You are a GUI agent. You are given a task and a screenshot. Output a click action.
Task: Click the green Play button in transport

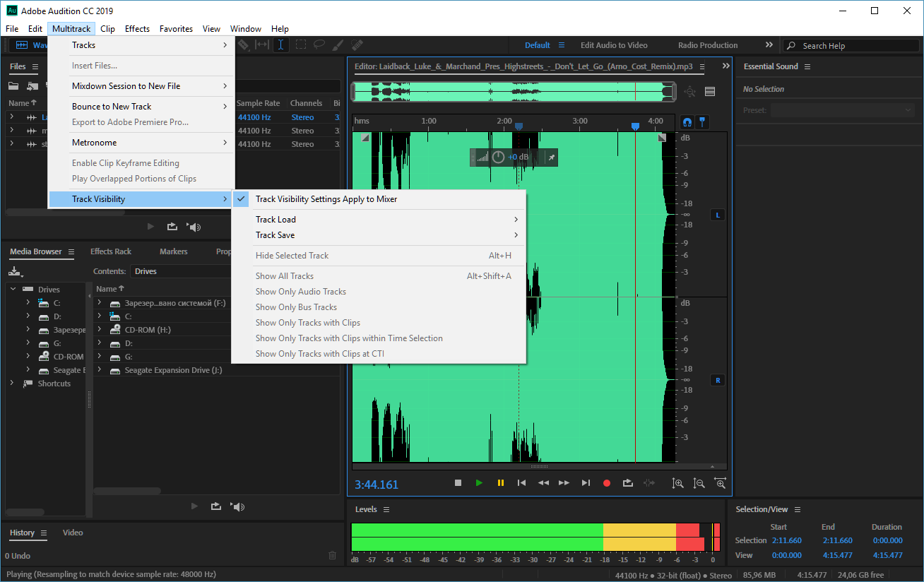point(479,483)
